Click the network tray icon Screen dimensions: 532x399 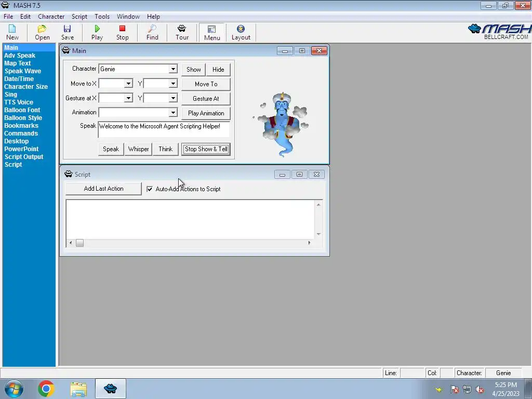(467, 390)
